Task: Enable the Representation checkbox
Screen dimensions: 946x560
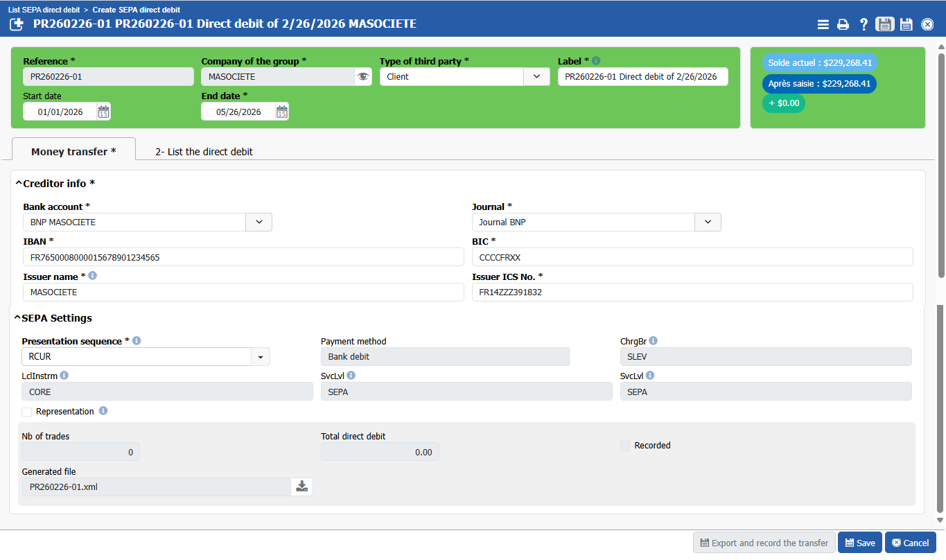Action: (x=27, y=412)
